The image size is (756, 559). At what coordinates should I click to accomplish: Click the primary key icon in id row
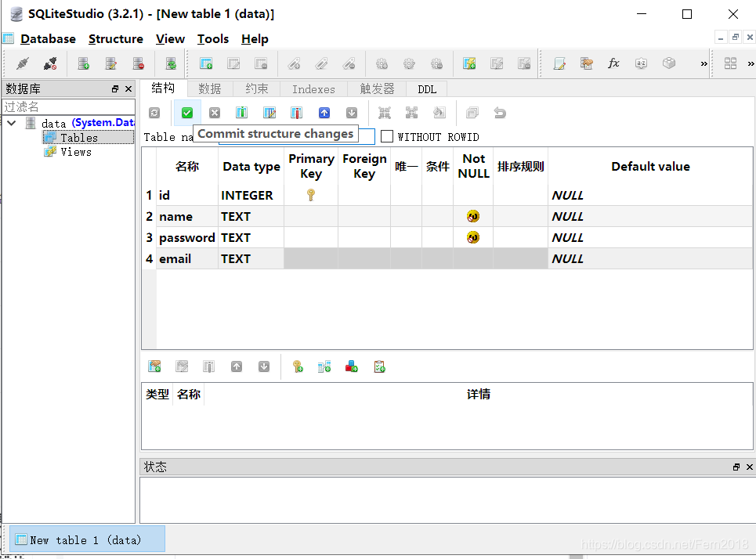[311, 195]
